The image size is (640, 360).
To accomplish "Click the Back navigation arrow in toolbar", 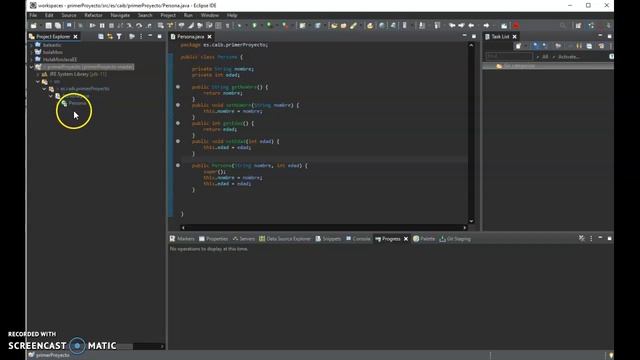I will click(471, 26).
